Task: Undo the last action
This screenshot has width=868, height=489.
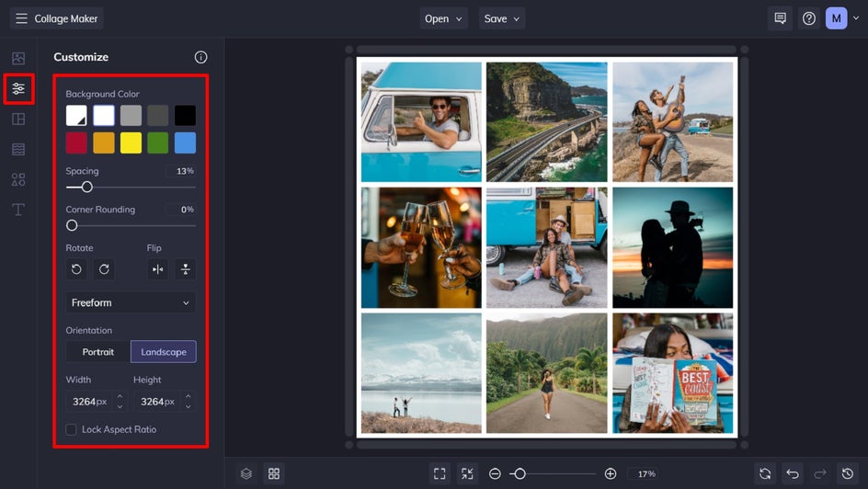Action: tap(793, 473)
